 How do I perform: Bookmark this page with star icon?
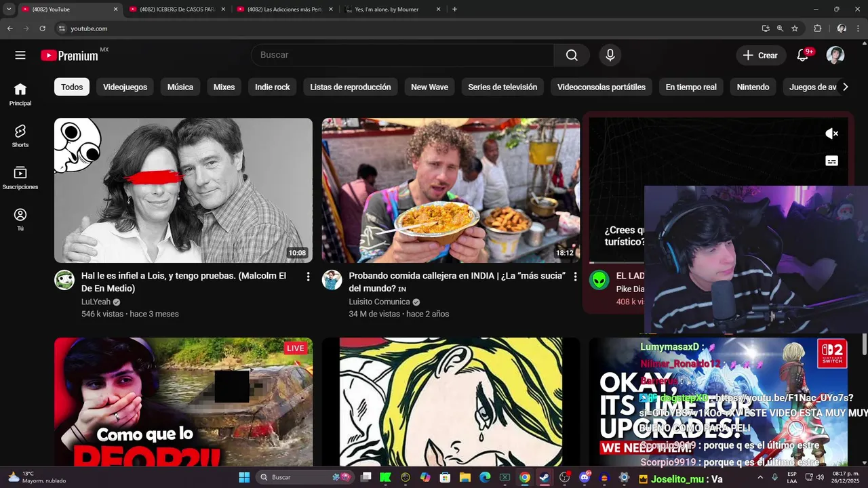795,28
